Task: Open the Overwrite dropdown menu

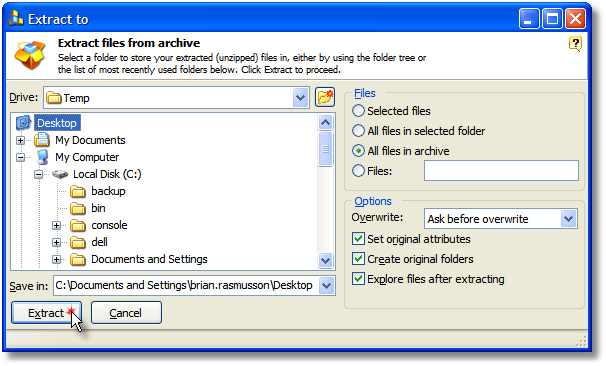Action: 569,219
